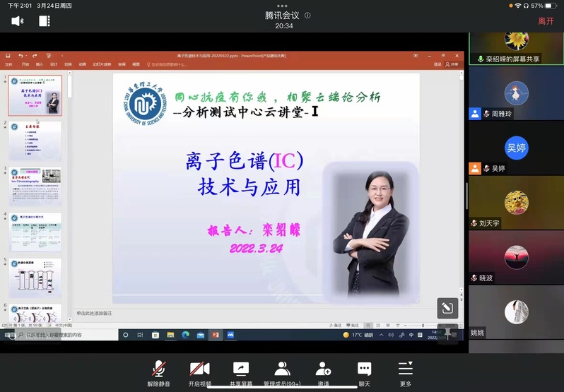Select the 插入 ribbon tab

40,64
